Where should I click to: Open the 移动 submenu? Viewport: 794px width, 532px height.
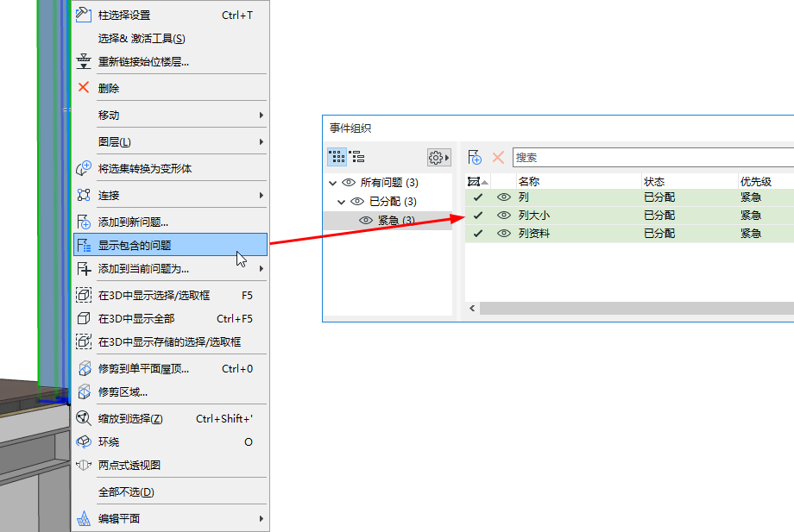click(170, 115)
